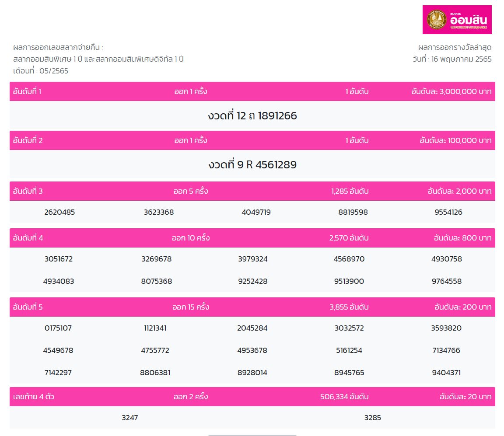The image size is (504, 436).
Task: Select third prize number 4049719
Action: [256, 212]
